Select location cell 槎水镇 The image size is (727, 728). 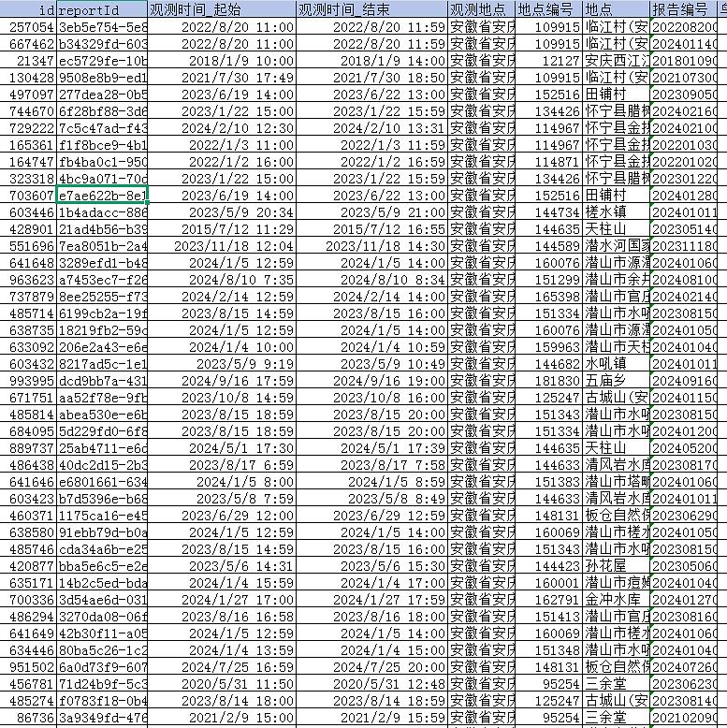(x=616, y=212)
